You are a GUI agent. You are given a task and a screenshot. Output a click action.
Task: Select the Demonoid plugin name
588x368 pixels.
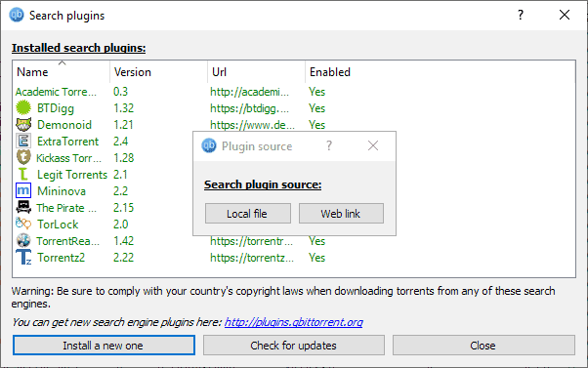[x=64, y=125]
